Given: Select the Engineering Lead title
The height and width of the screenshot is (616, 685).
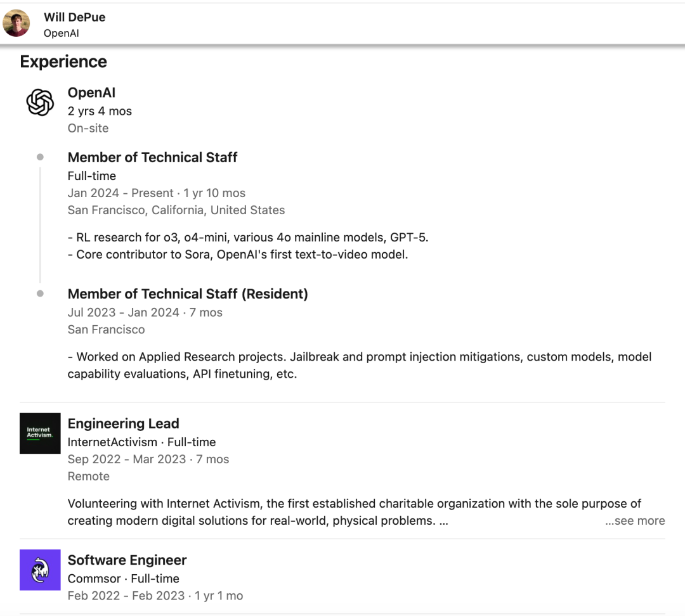Looking at the screenshot, I should pyautogui.click(x=124, y=423).
